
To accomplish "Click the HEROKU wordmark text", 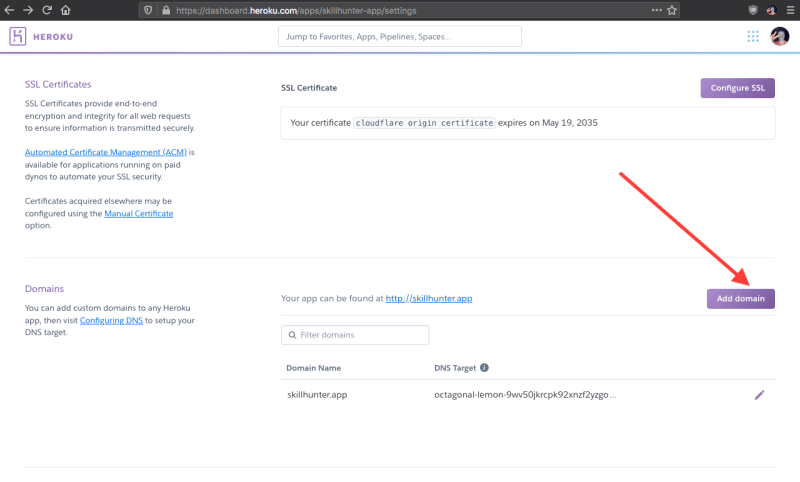I will pyautogui.click(x=53, y=37).
